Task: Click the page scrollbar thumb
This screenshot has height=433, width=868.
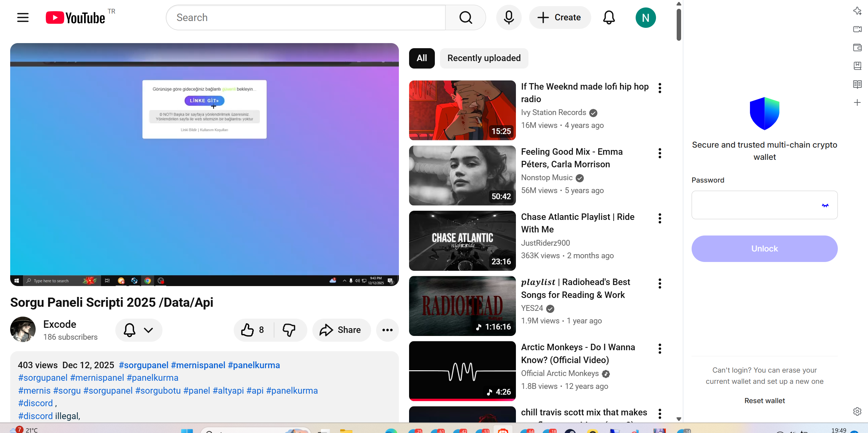Action: click(x=679, y=24)
